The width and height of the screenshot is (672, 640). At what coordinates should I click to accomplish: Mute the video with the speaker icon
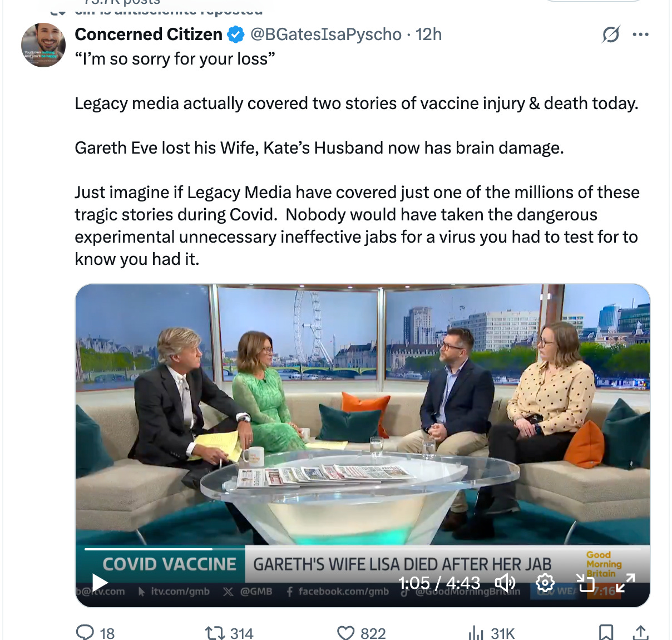click(x=505, y=583)
